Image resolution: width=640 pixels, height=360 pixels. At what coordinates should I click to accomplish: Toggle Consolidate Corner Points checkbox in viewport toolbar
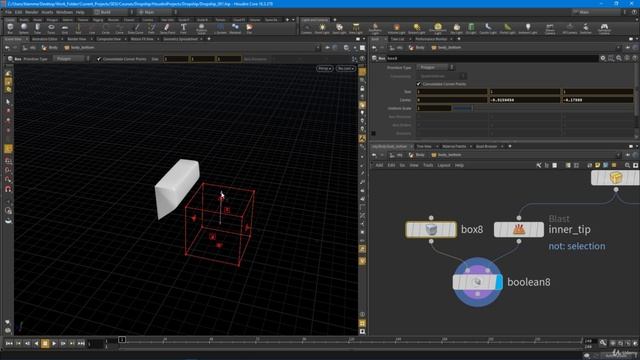point(99,59)
